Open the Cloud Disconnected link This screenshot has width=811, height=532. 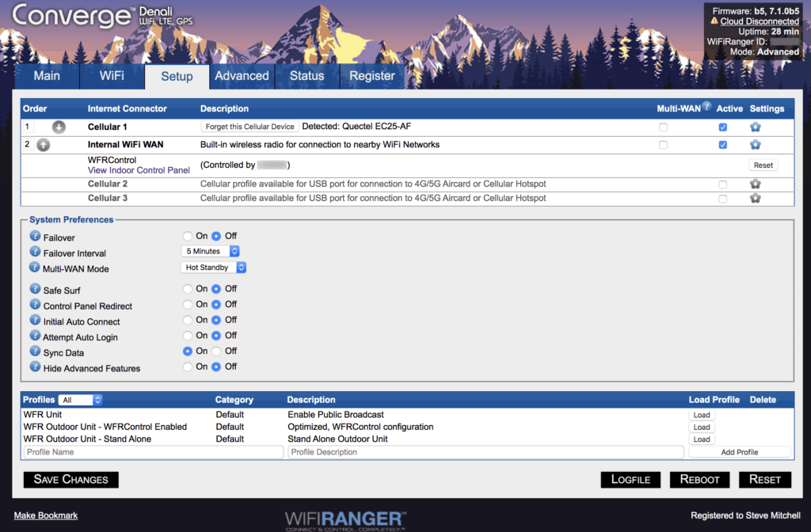coord(760,21)
